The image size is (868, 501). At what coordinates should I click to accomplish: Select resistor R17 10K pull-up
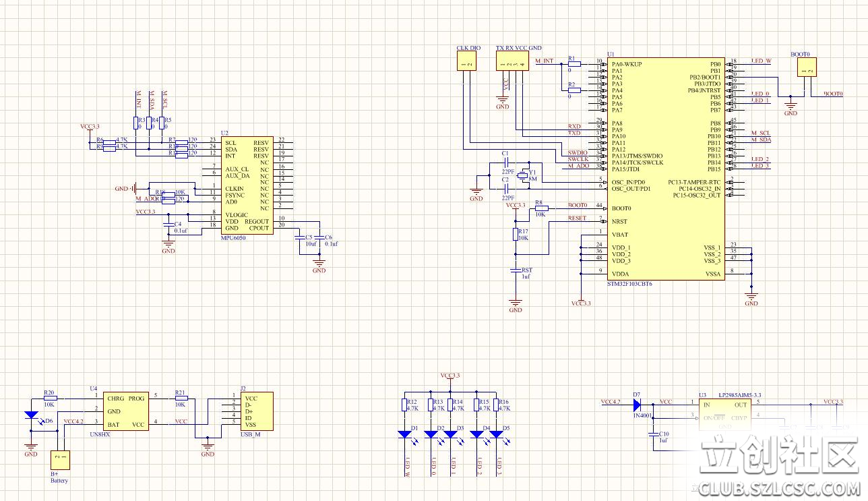click(516, 233)
